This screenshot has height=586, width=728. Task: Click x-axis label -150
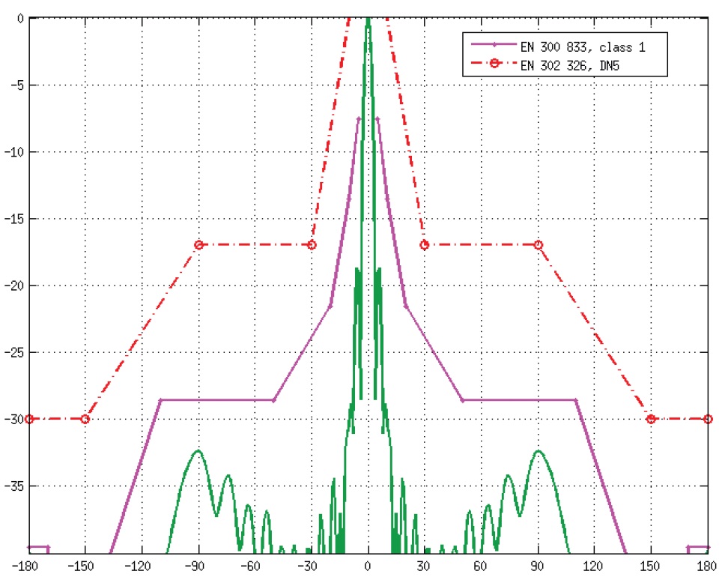point(81,567)
